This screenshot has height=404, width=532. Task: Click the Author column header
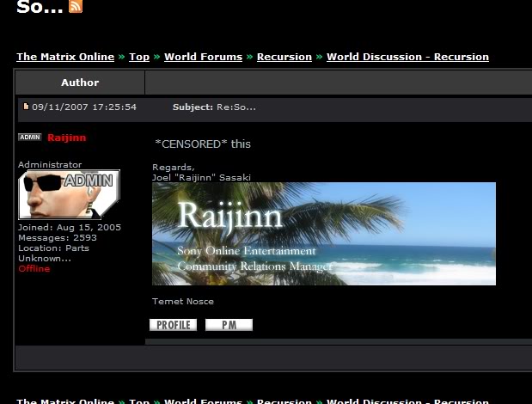80,83
